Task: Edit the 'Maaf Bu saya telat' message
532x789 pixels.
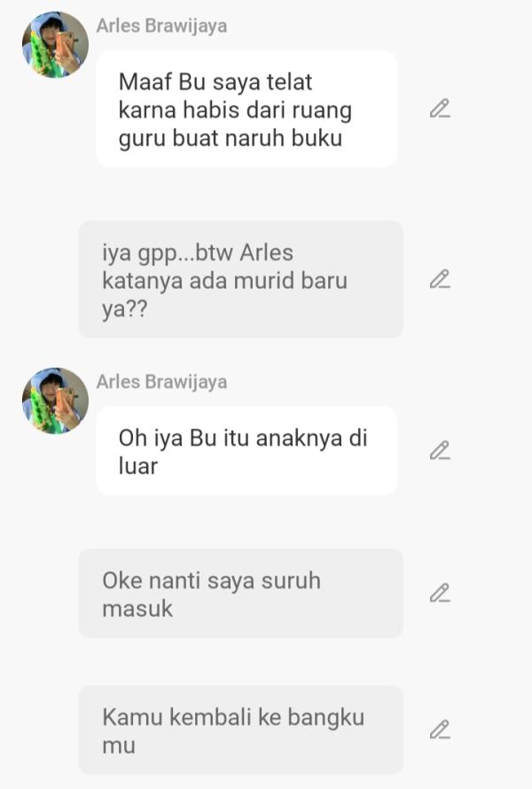Action: [x=440, y=109]
